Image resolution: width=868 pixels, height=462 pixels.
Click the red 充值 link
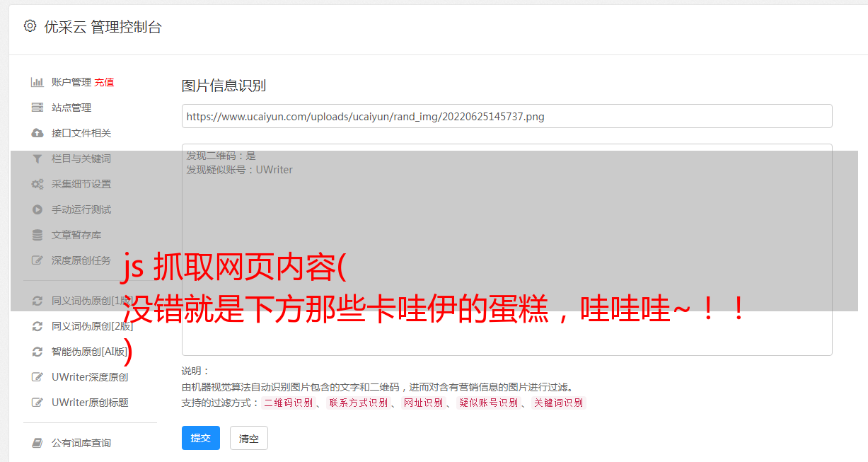[x=104, y=82]
